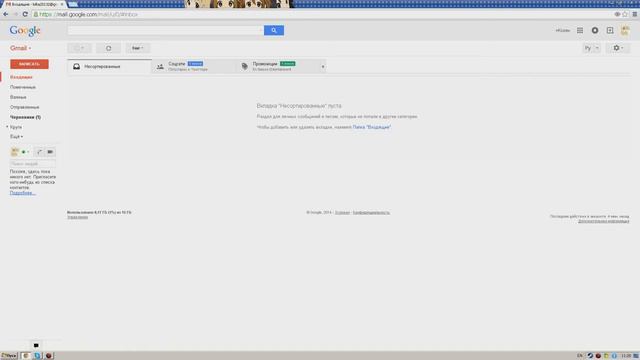Click the browser forward arrow
Image resolution: width=640 pixels, height=360 pixels.
point(16,14)
